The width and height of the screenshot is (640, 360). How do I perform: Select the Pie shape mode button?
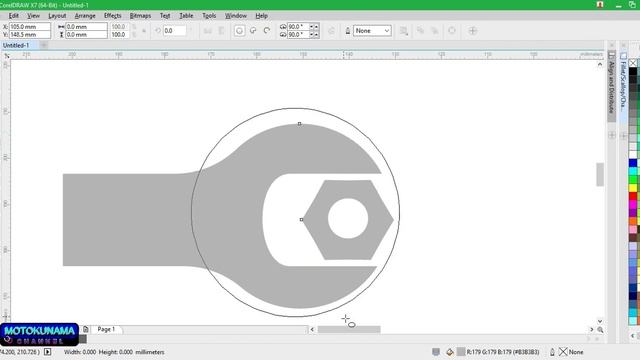click(x=253, y=31)
